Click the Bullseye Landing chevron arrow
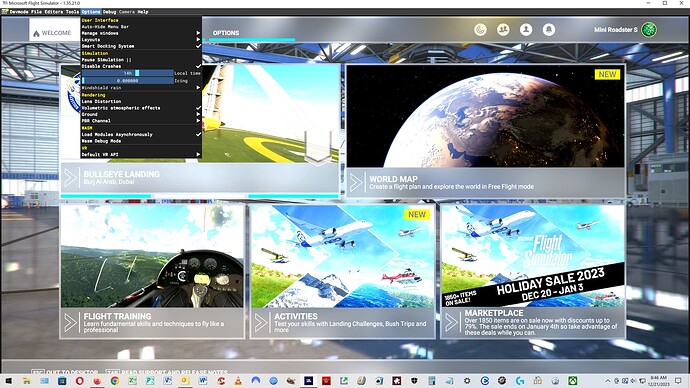The image size is (690, 388). (x=70, y=178)
